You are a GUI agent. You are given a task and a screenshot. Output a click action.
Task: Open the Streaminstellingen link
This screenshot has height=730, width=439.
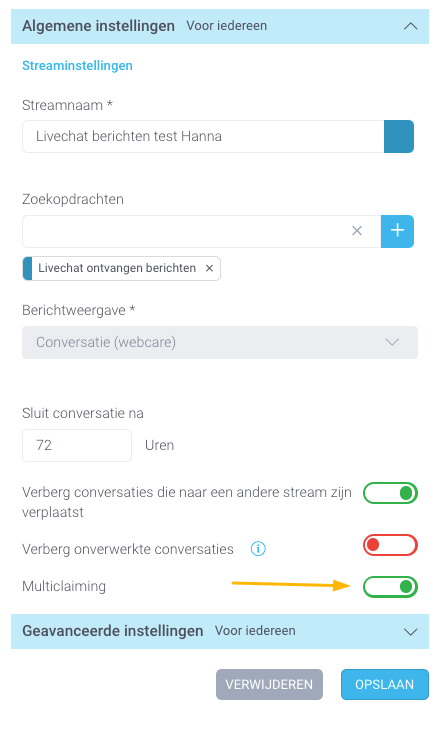pos(77,66)
